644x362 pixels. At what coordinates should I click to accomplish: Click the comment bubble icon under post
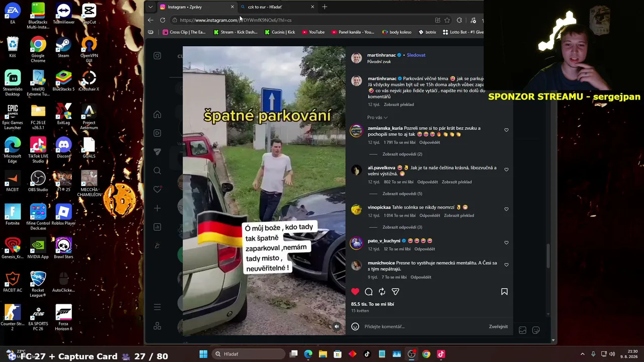click(369, 292)
